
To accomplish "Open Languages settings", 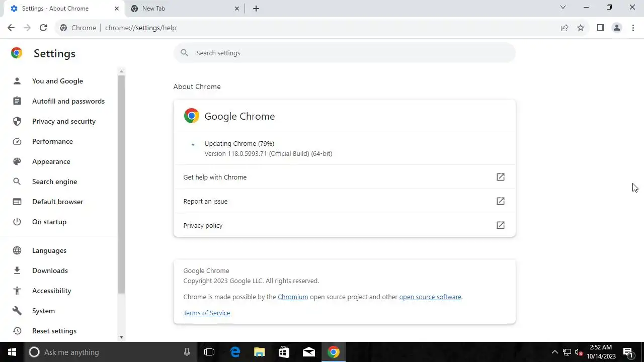I will pyautogui.click(x=49, y=250).
